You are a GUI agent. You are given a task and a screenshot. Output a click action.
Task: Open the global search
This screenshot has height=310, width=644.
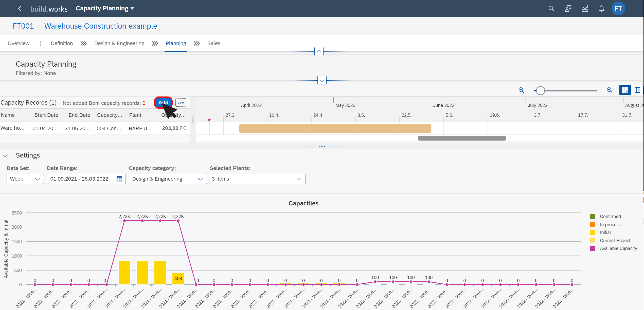(551, 8)
